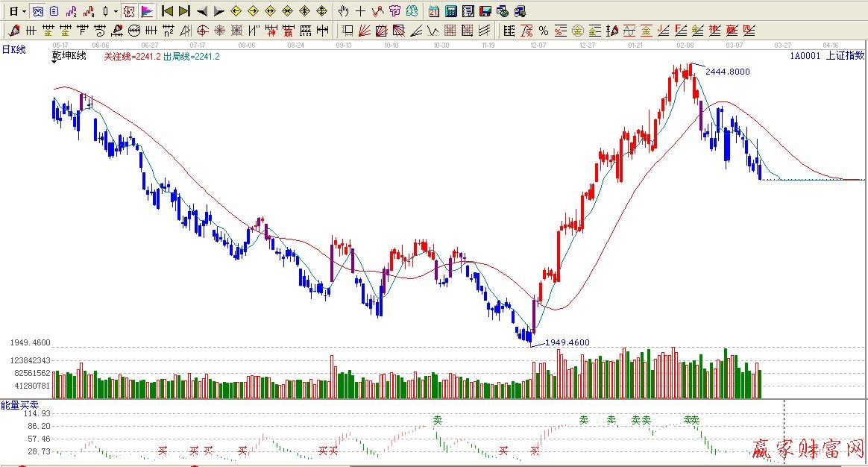
Task: Expand the 乾坤K线 indicator triangle
Action: 54,64
